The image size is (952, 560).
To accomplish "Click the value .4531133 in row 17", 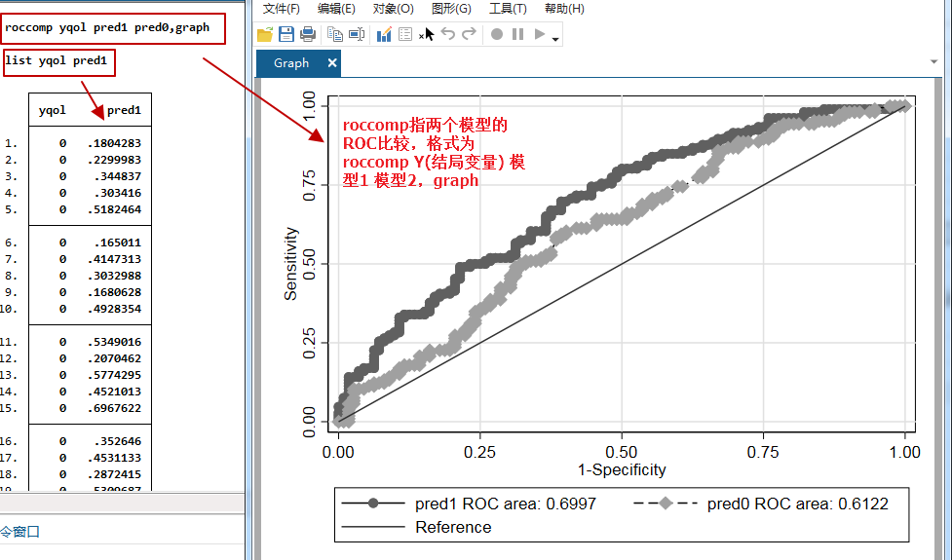I will pos(114,458).
